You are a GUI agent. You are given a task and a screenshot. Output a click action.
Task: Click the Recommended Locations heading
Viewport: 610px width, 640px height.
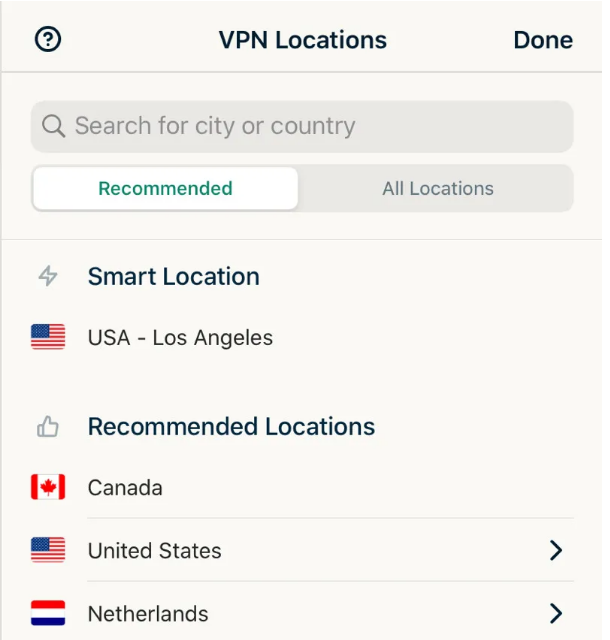(231, 427)
